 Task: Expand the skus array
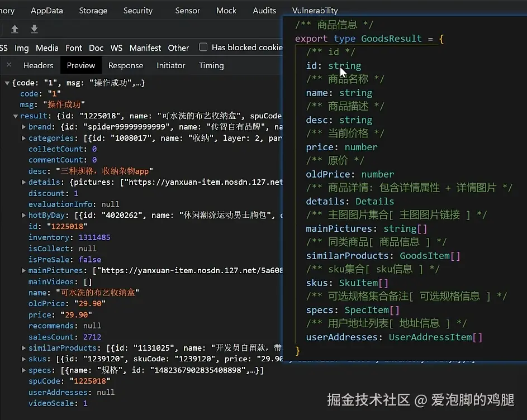23,359
